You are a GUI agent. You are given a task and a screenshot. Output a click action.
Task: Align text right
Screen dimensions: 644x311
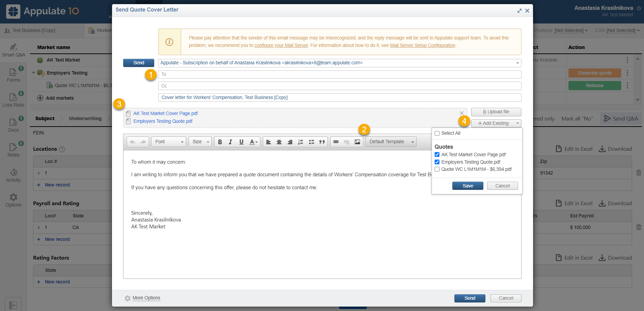tap(290, 142)
